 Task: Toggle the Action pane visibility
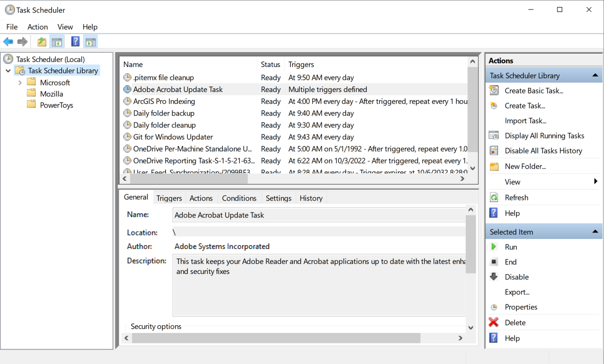[91, 41]
